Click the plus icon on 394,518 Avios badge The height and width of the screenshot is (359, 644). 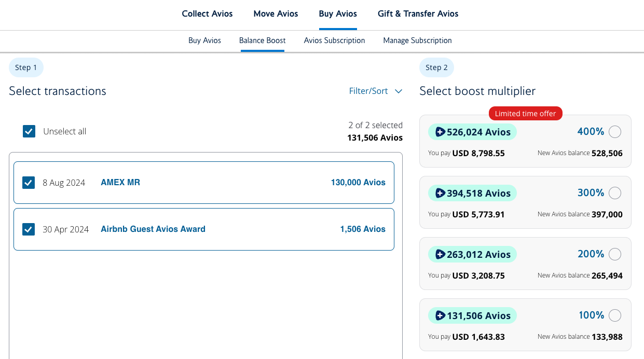pos(440,193)
